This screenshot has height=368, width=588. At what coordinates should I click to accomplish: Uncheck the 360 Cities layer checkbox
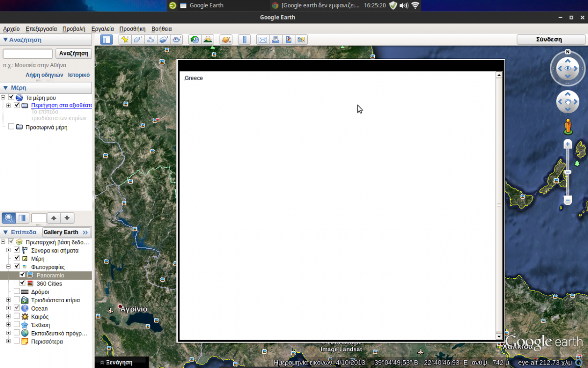point(22,283)
